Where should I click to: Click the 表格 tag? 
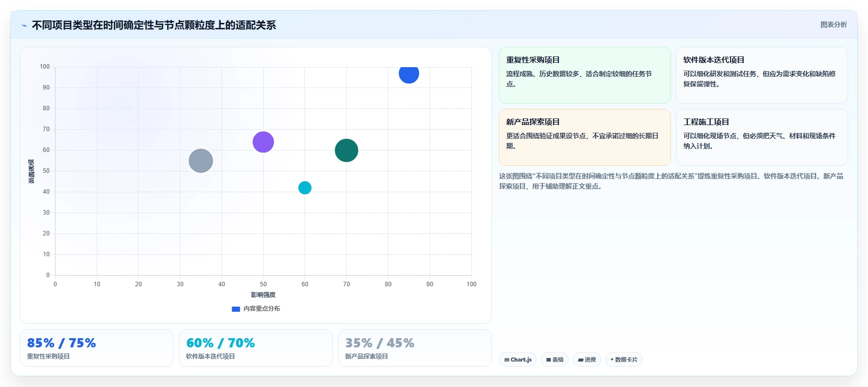click(555, 360)
